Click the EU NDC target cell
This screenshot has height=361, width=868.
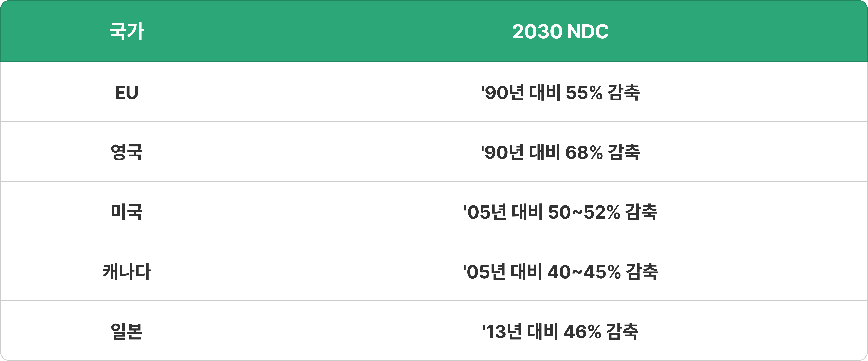(560, 93)
